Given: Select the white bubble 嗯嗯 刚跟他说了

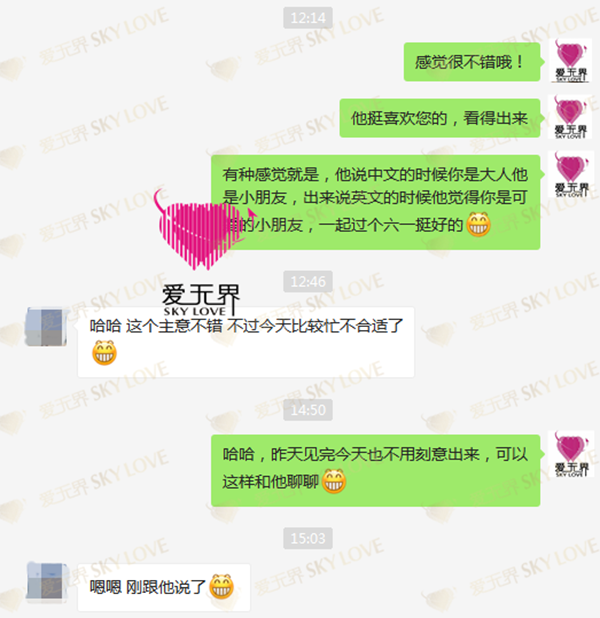Looking at the screenshot, I should point(164,587).
